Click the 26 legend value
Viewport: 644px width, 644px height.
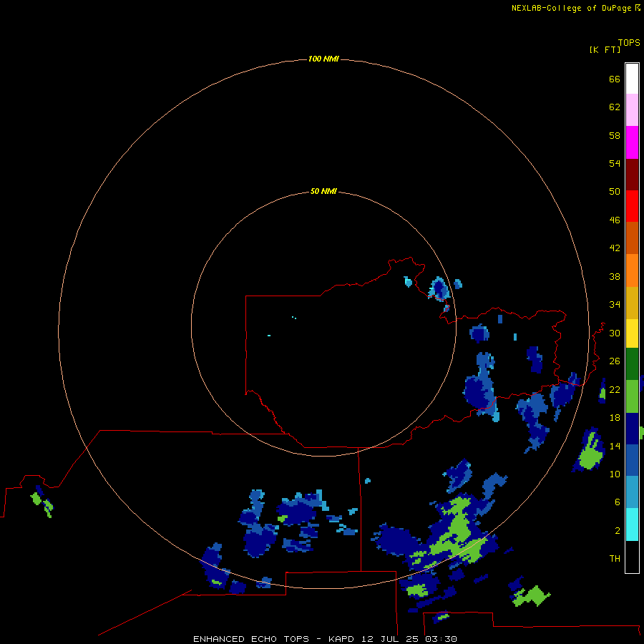[x=615, y=361]
